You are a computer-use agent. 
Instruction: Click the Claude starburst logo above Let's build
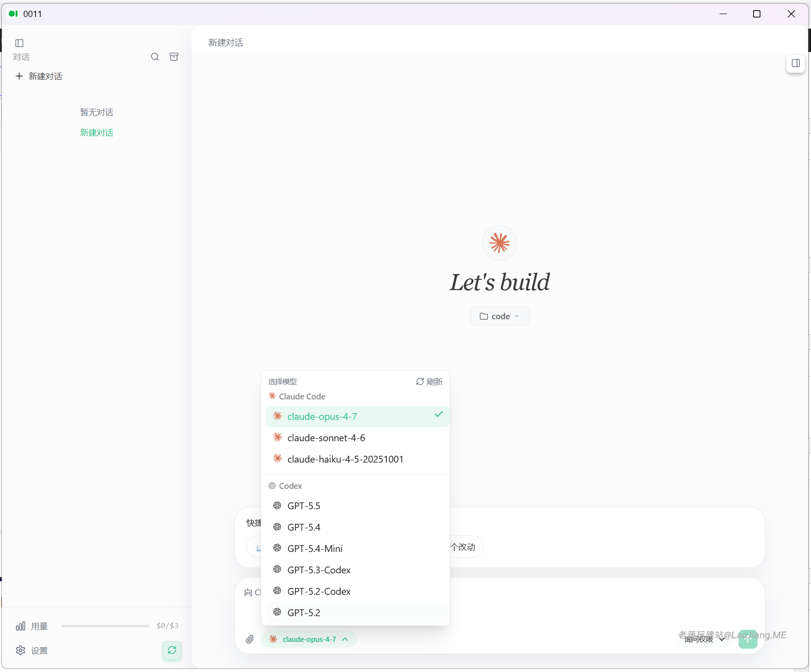click(499, 242)
